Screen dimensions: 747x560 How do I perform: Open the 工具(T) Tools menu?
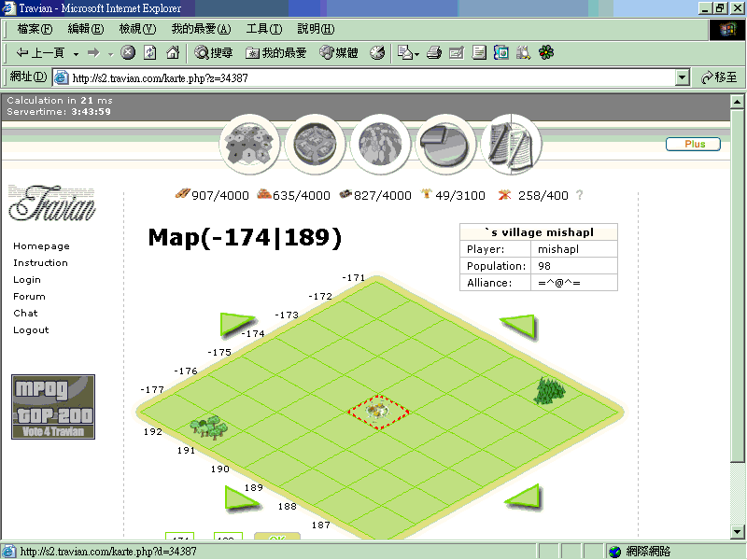pos(264,29)
